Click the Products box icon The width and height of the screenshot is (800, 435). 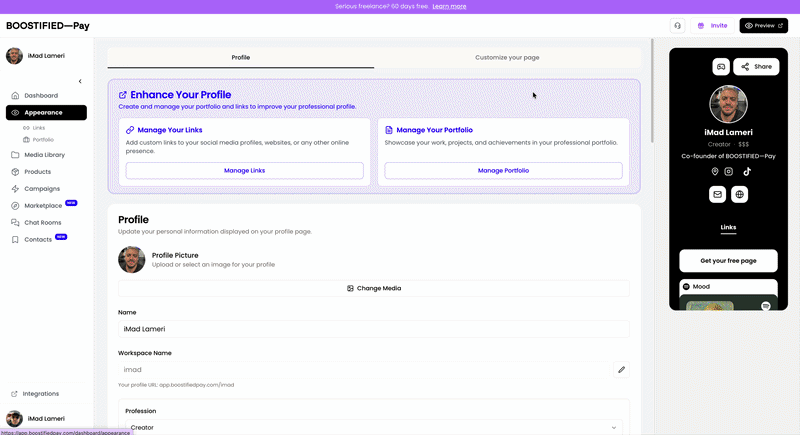click(15, 172)
